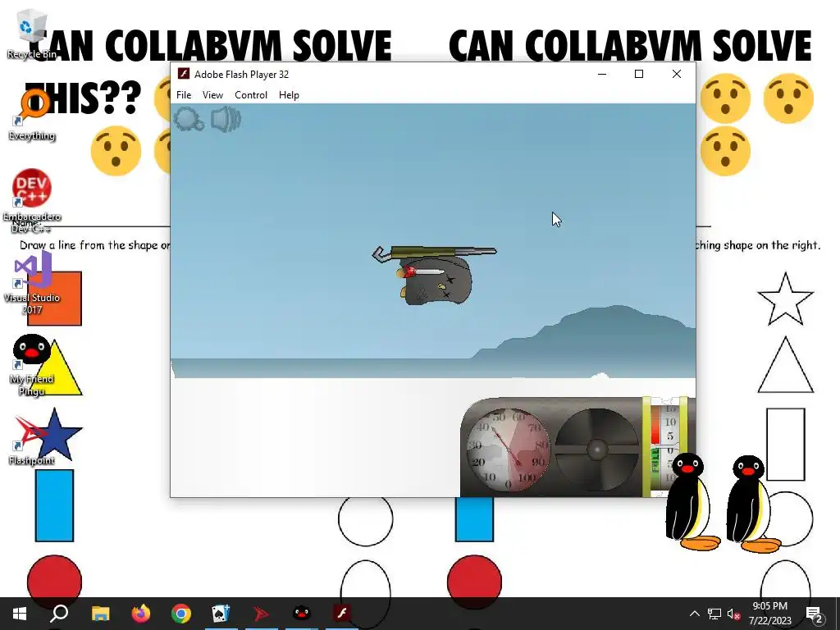Image resolution: width=840 pixels, height=630 pixels.
Task: Launch Embarcadero Dev-C++ desktop shortcut
Action: click(x=31, y=201)
